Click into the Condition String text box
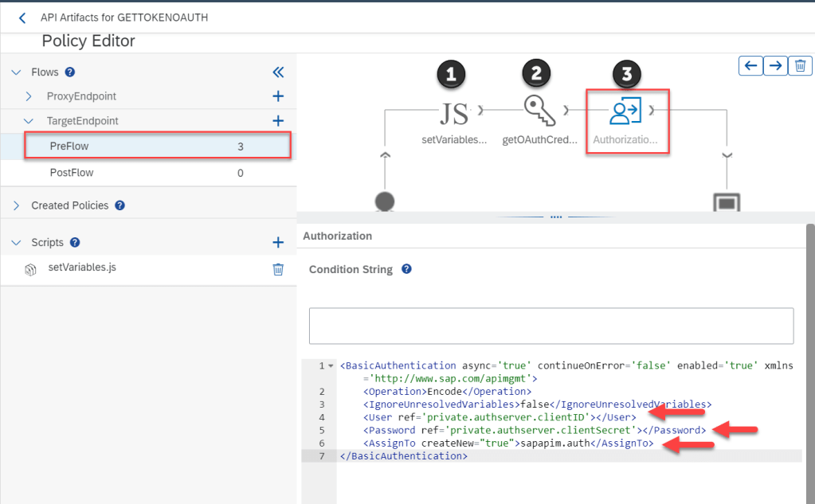 551,326
